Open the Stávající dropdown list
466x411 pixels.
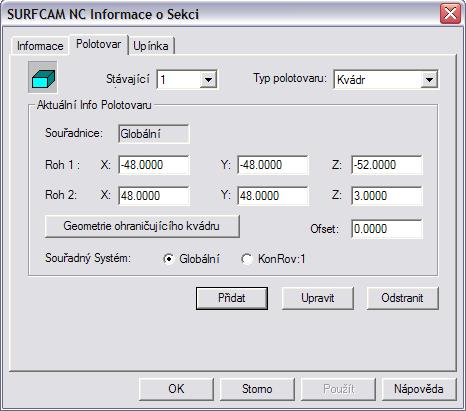[x=208, y=80]
